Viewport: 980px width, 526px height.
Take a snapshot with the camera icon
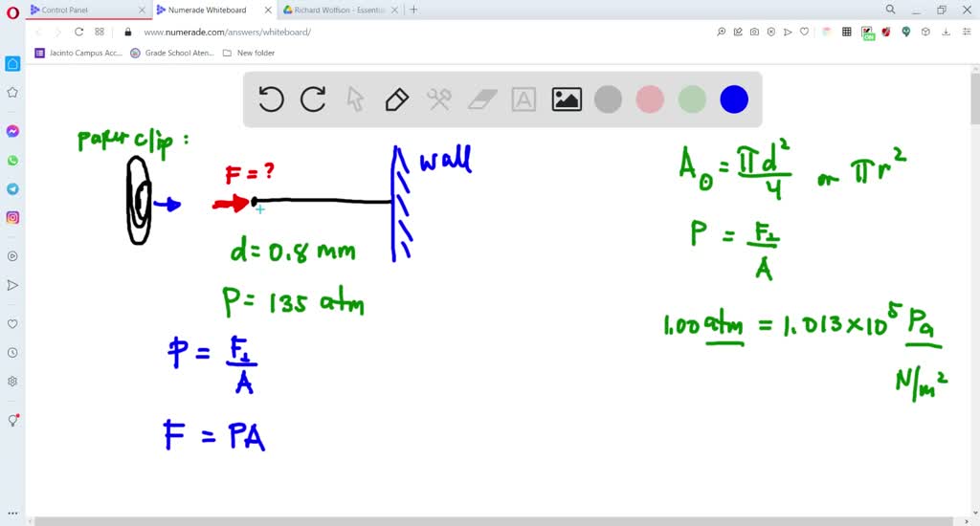click(x=754, y=32)
